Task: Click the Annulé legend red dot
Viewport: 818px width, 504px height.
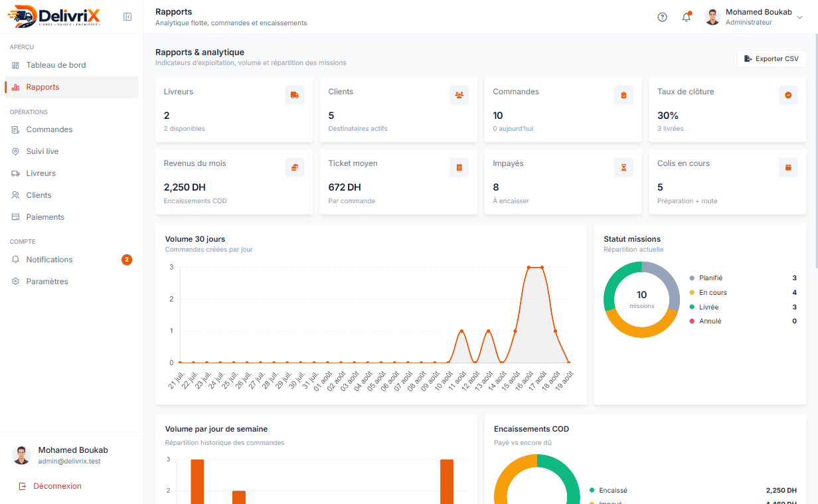Action: (x=692, y=321)
